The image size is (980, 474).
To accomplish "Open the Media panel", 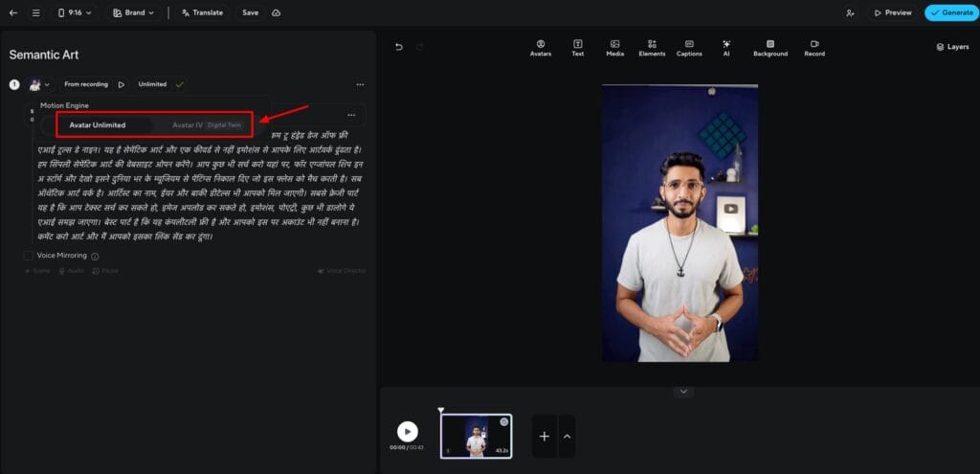I will pyautogui.click(x=614, y=47).
